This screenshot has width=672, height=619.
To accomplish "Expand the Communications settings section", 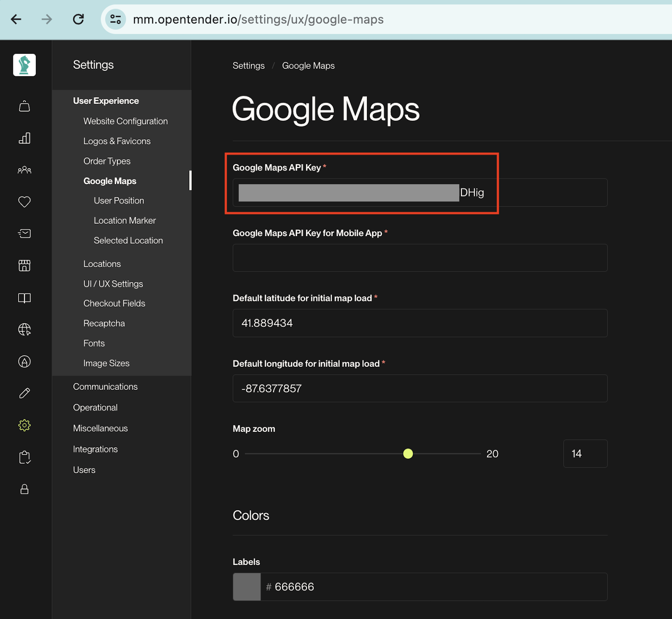I will click(105, 387).
